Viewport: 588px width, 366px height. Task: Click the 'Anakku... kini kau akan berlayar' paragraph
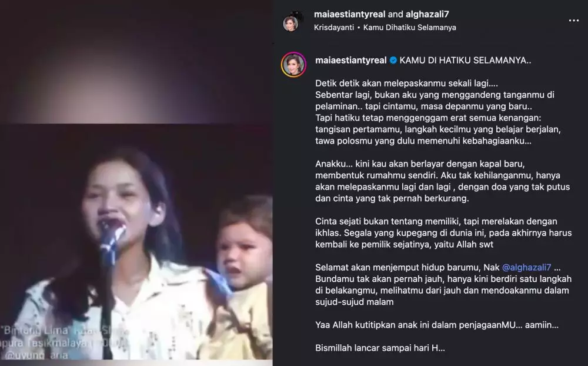[x=443, y=181]
